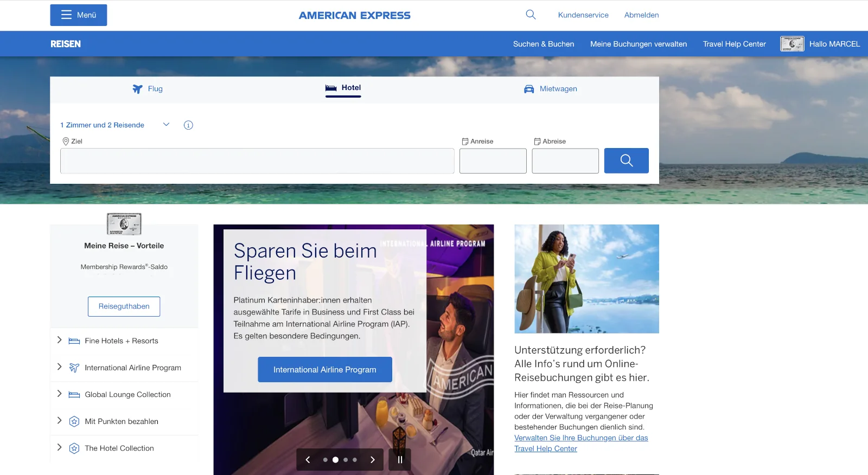The width and height of the screenshot is (868, 475).
Task: Expand Global Lounge Collection chevron
Action: point(59,394)
